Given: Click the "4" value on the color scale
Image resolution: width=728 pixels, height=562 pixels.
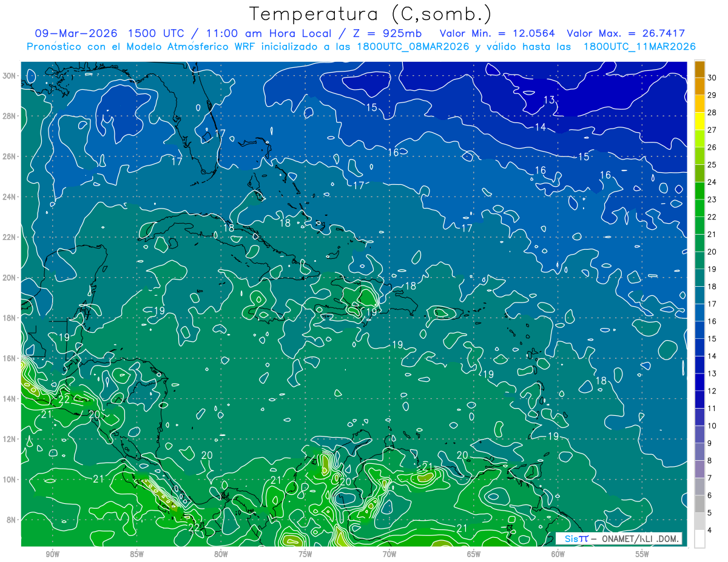Looking at the screenshot, I should click(x=710, y=530).
